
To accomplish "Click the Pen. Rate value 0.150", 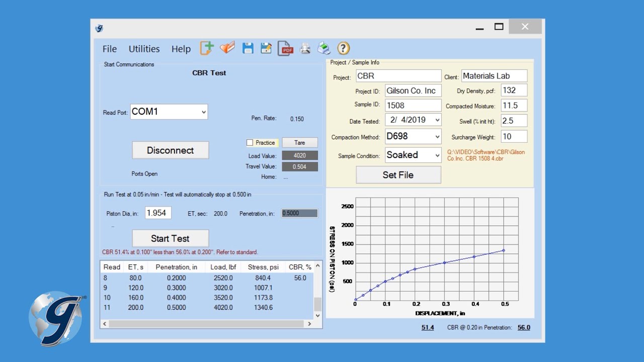I will coord(297,119).
